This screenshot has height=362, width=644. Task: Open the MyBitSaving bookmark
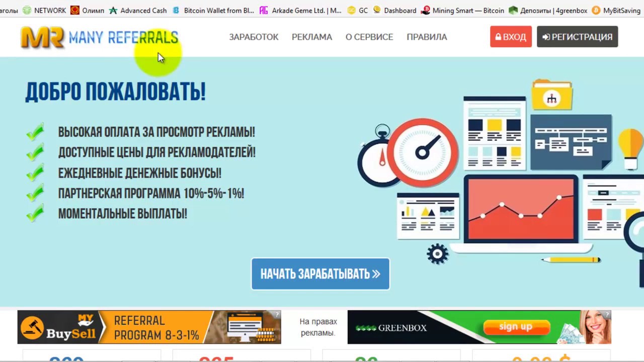click(616, 10)
